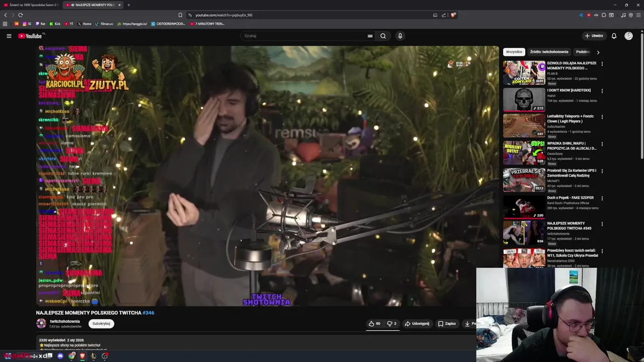This screenshot has width=644, height=362.
Task: Open DZINOLD OGLĄDA NAJLEPSZE MOMENTY thumbnail
Action: click(x=524, y=72)
